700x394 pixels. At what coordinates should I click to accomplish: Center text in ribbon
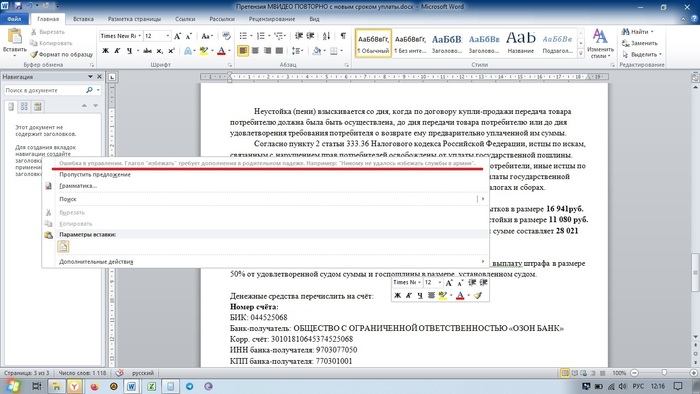[x=255, y=51]
